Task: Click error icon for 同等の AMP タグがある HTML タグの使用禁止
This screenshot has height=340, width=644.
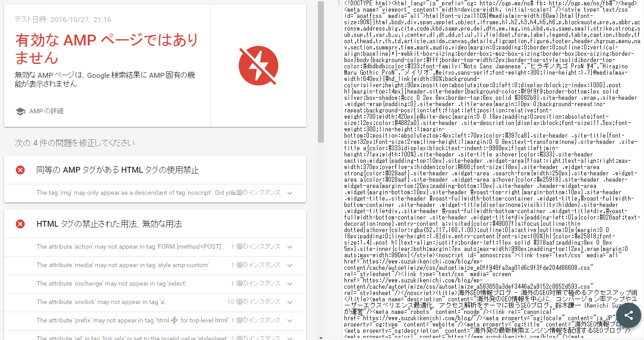Action: coord(20,170)
